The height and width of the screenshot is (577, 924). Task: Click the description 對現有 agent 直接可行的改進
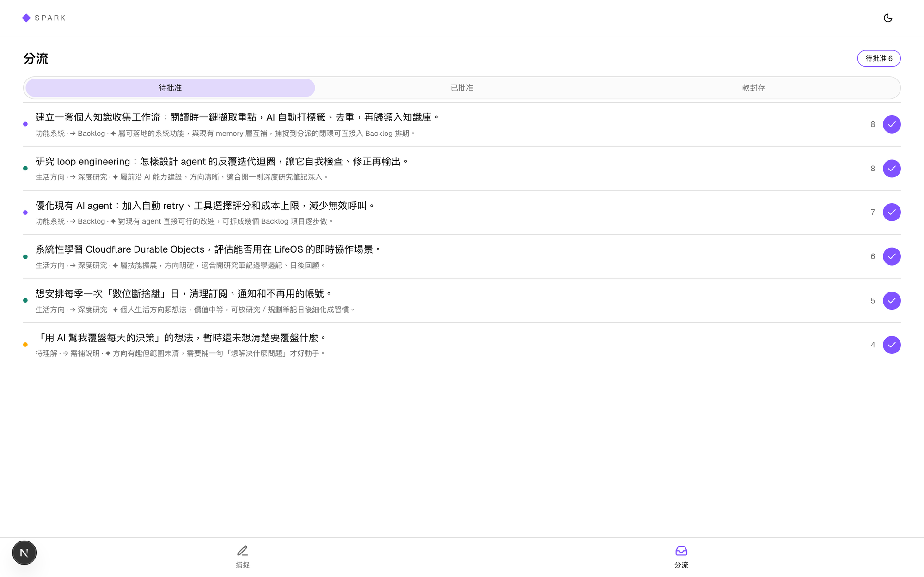(184, 221)
